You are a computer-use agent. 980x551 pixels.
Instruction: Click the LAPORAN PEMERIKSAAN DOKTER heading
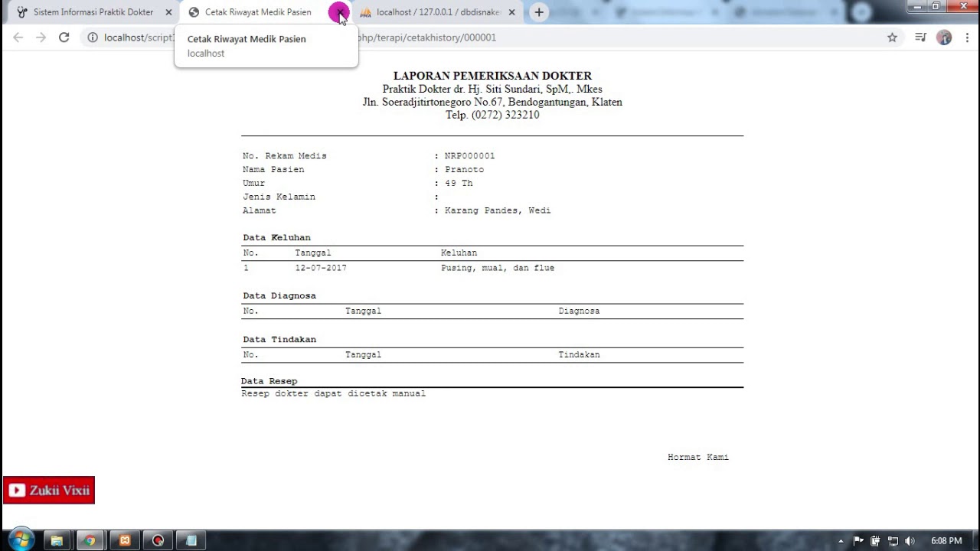click(492, 76)
